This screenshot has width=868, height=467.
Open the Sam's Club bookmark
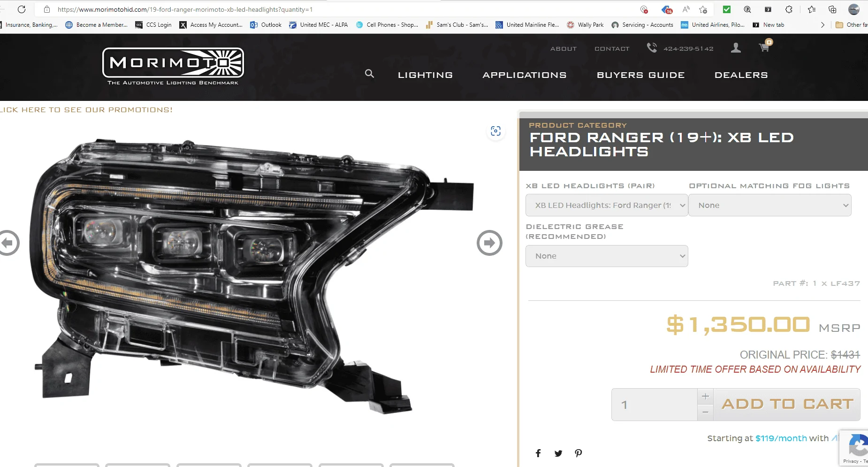[x=457, y=25]
